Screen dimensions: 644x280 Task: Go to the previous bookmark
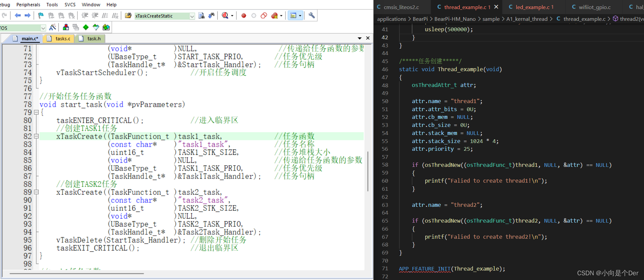click(51, 15)
